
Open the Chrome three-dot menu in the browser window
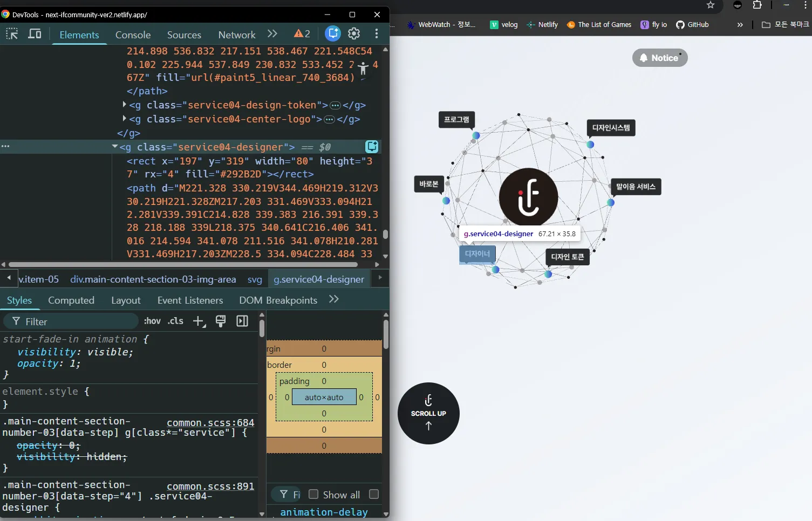pos(806,5)
